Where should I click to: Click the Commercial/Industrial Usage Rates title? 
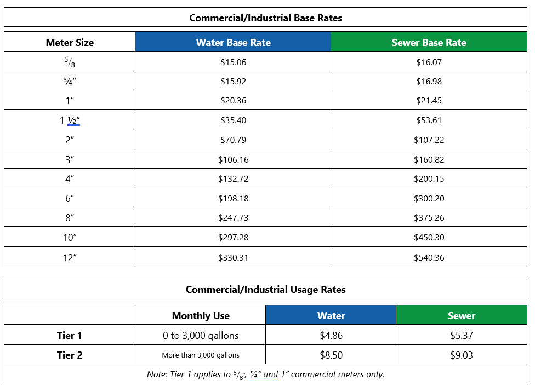tap(265, 290)
